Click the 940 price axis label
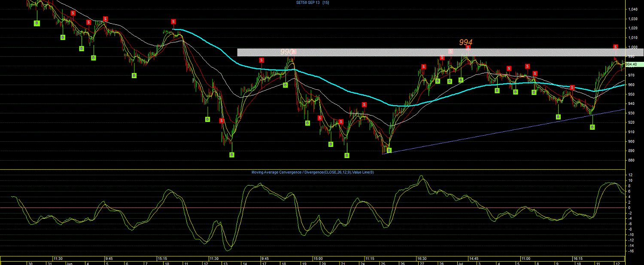This screenshot has width=644, height=265. [x=632, y=104]
